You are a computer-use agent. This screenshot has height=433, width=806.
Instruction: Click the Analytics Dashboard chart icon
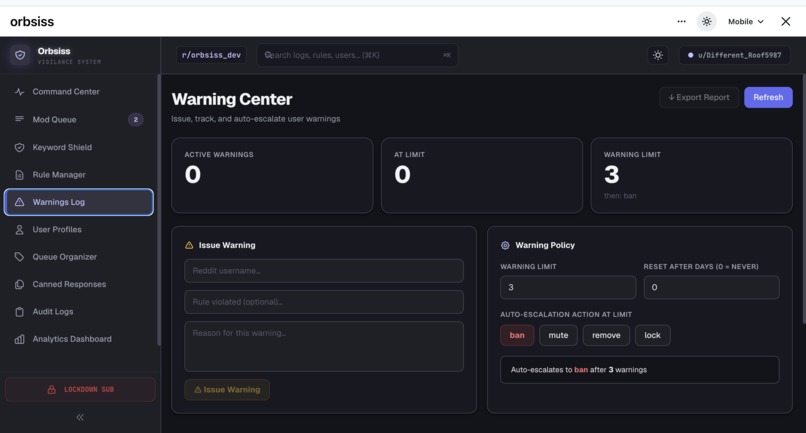20,339
